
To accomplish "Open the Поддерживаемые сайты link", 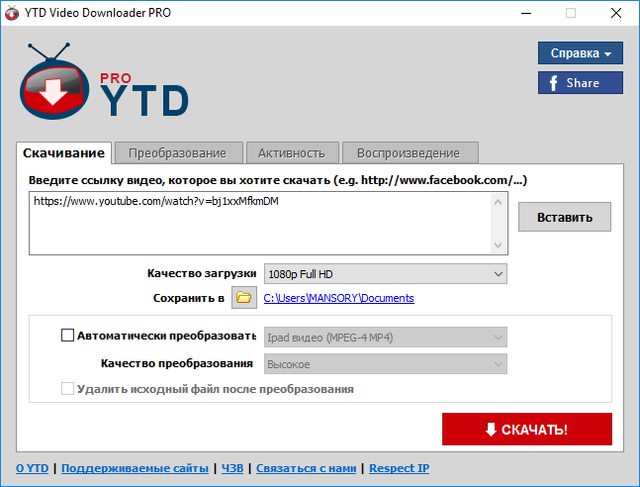I will tap(135, 468).
